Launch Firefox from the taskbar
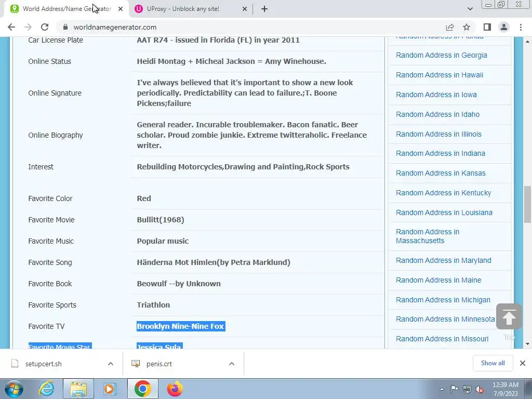532x399 pixels. [x=175, y=389]
